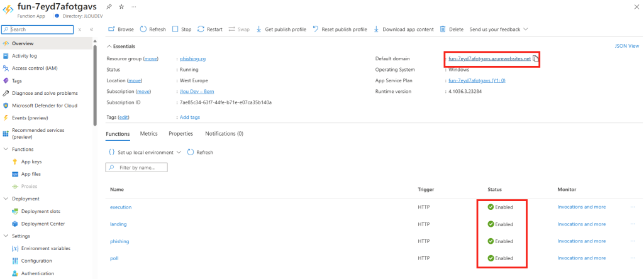Add this function app to favorites star
The height and width of the screenshot is (279, 644).
click(x=121, y=6)
